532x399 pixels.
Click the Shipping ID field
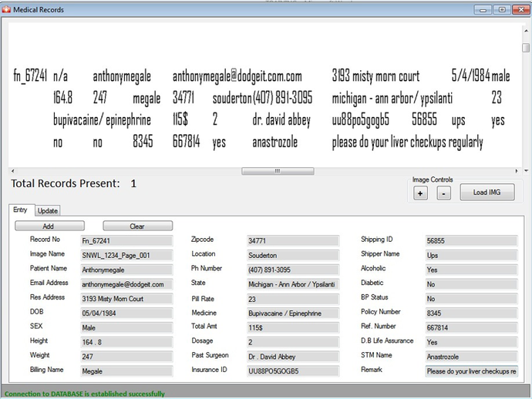[x=471, y=240]
